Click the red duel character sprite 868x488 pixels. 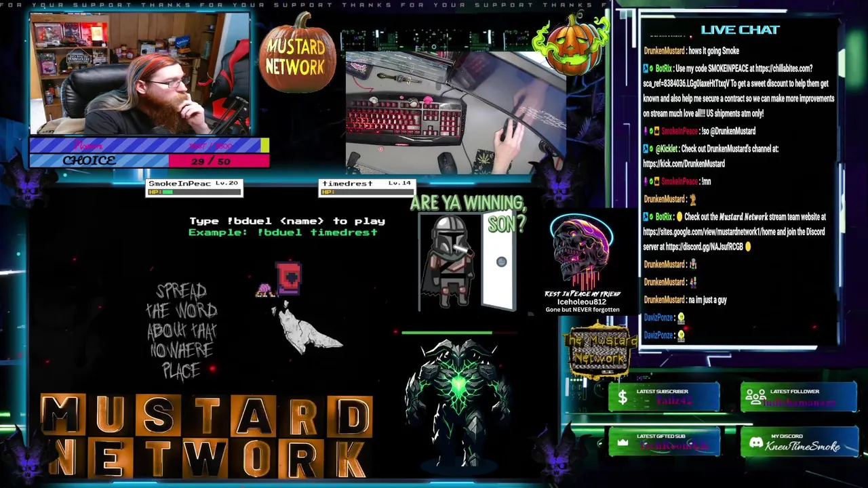tap(288, 279)
